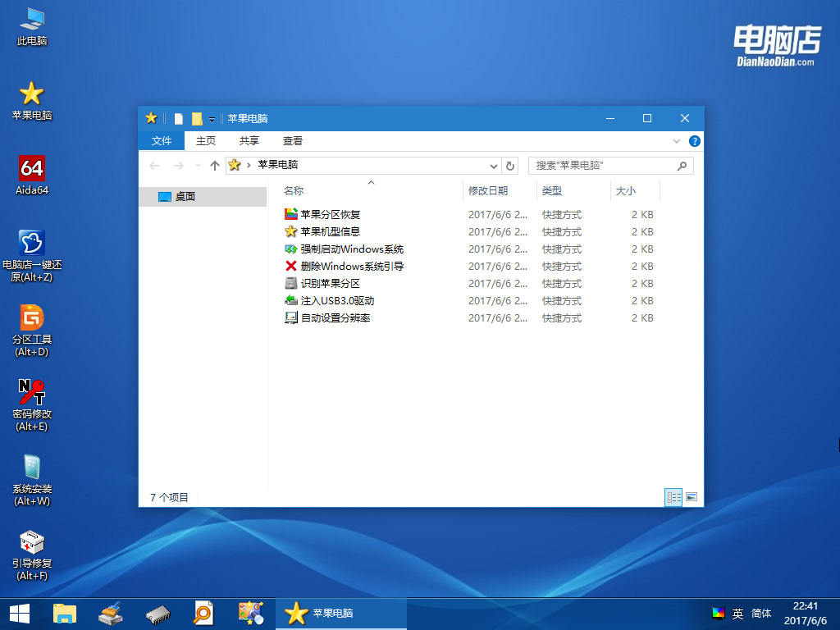Select the 识别苹果分区 file name
Image resolution: width=840 pixels, height=630 pixels.
click(331, 283)
